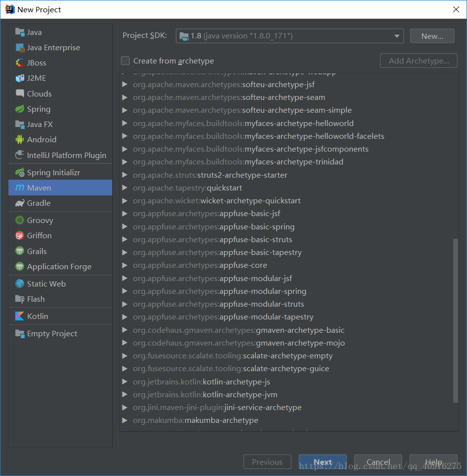
Task: Click the Empty Project folder icon
Action: pyautogui.click(x=20, y=333)
